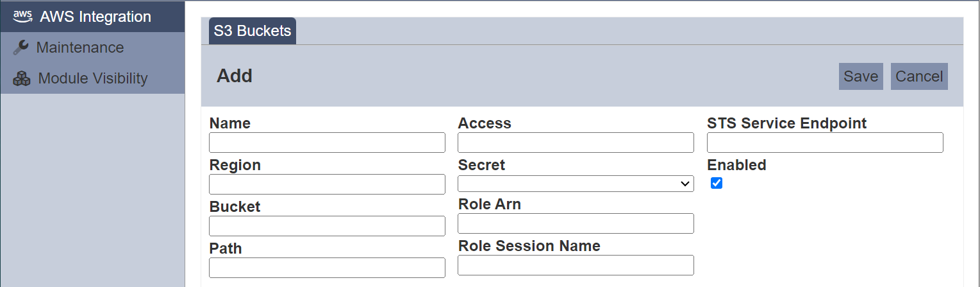
Task: Switch to the S3 Buckets tab
Action: click(253, 31)
